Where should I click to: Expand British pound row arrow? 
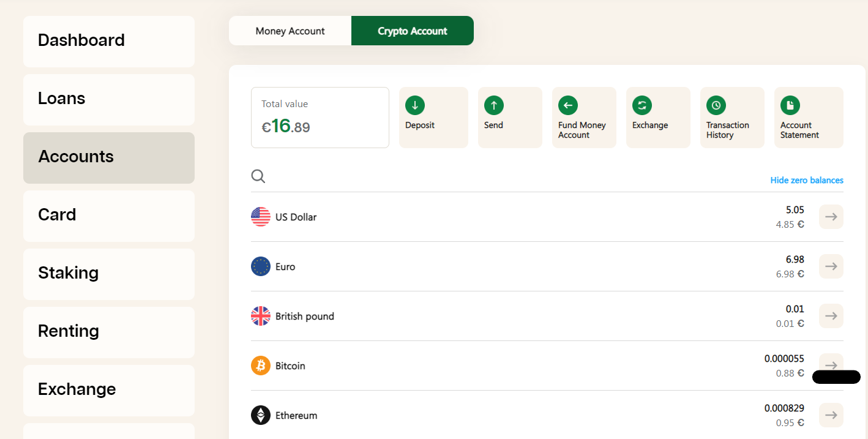pos(831,316)
